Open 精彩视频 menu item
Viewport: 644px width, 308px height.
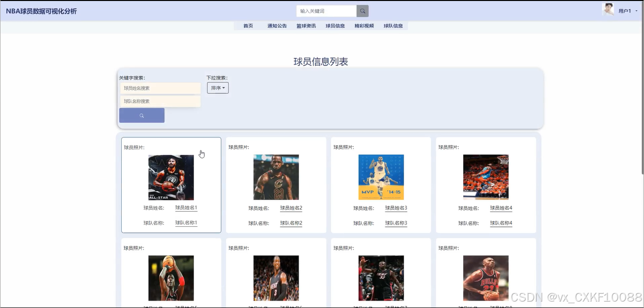tap(364, 26)
